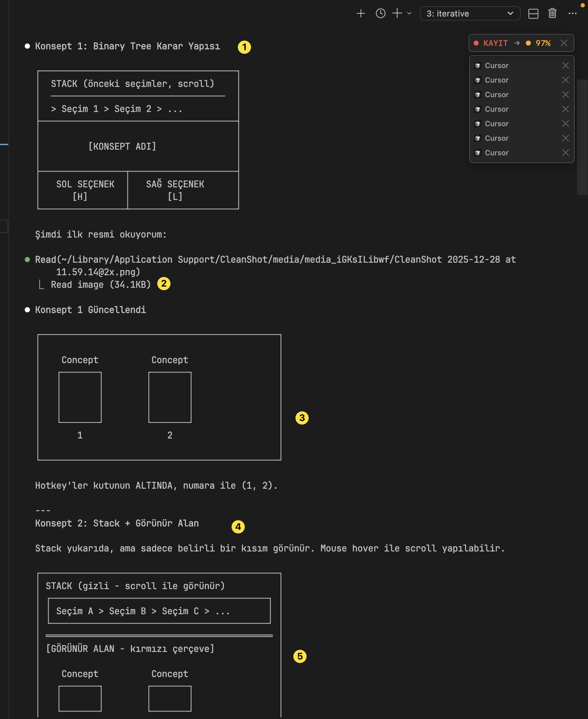Expand the small chevron next to the plus

coord(409,14)
